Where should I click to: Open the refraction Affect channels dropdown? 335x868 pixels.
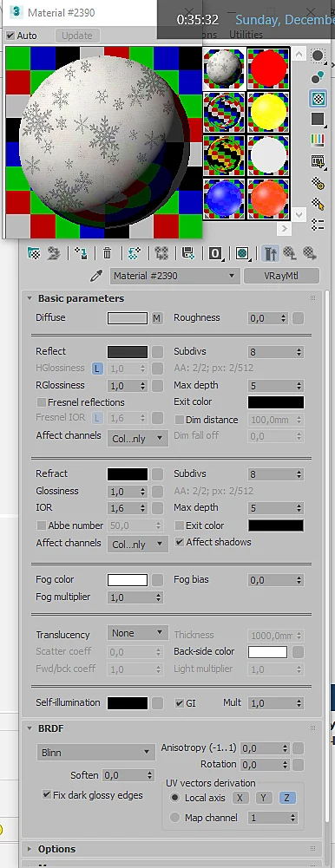137,545
